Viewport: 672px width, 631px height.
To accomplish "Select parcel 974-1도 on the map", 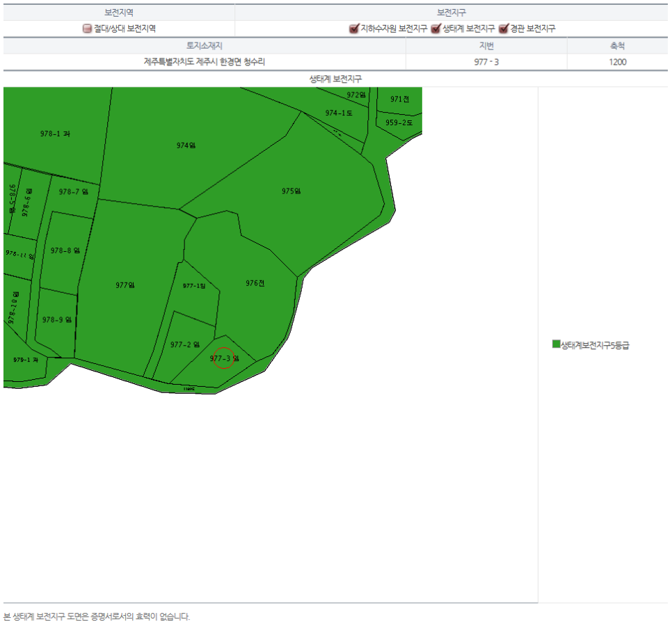I will pos(339,113).
